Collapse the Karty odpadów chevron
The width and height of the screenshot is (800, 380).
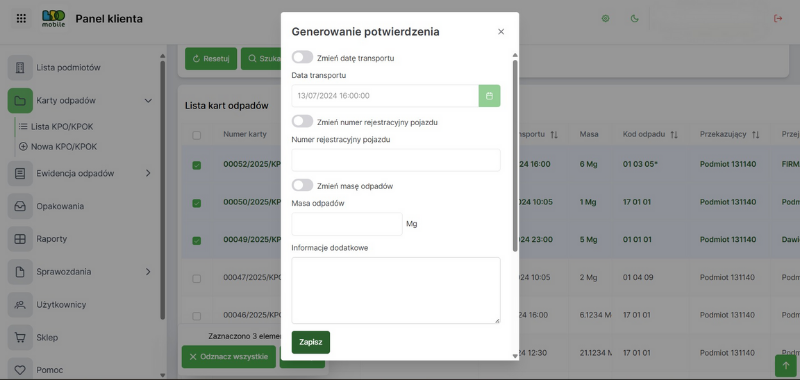(x=148, y=100)
